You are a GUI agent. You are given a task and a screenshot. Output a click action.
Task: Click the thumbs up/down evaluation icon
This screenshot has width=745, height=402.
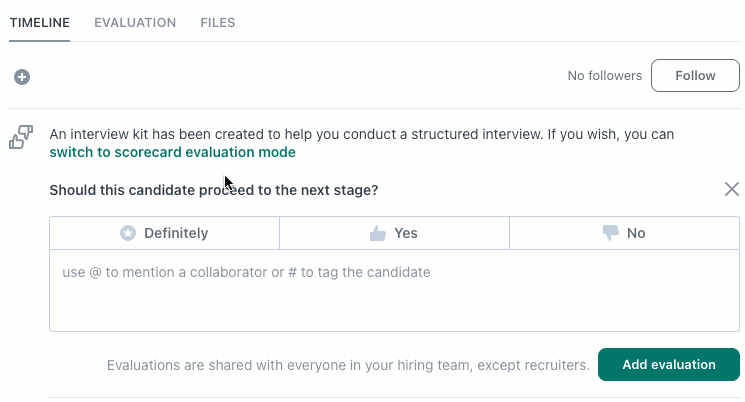click(21, 137)
